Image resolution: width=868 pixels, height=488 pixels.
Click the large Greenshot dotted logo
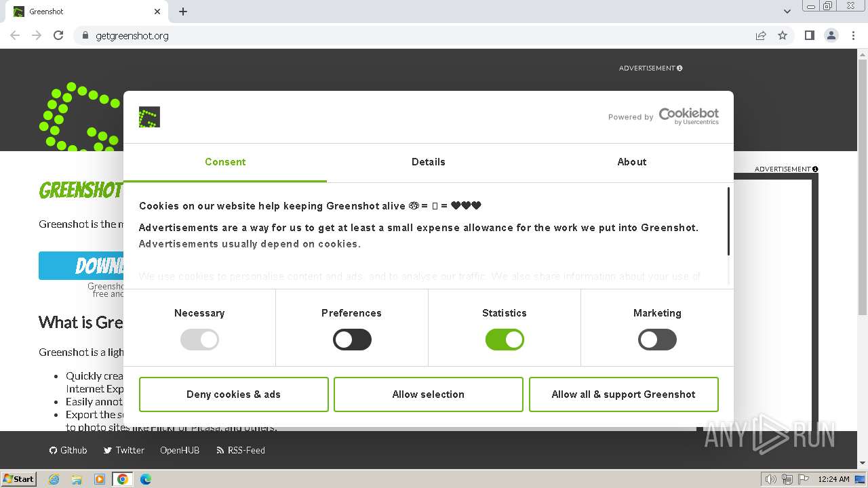[x=80, y=117]
